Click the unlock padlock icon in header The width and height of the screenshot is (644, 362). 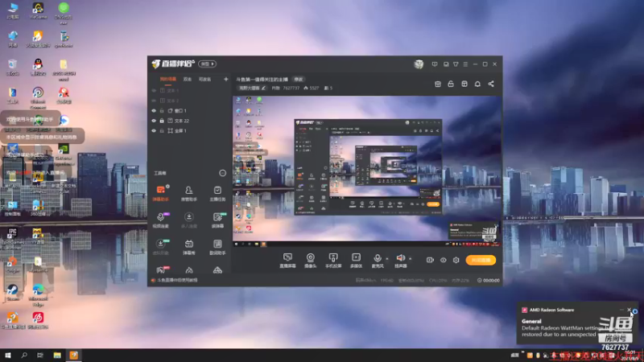click(x=451, y=84)
